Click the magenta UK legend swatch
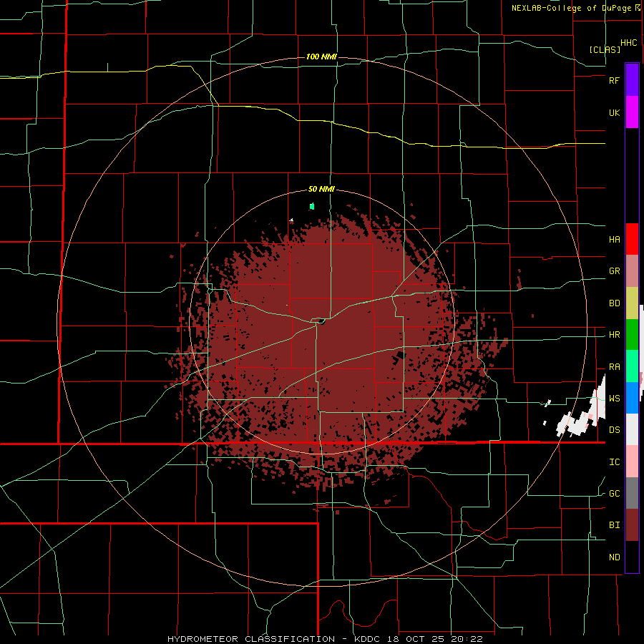Screen dimensions: 644x644 (x=632, y=112)
